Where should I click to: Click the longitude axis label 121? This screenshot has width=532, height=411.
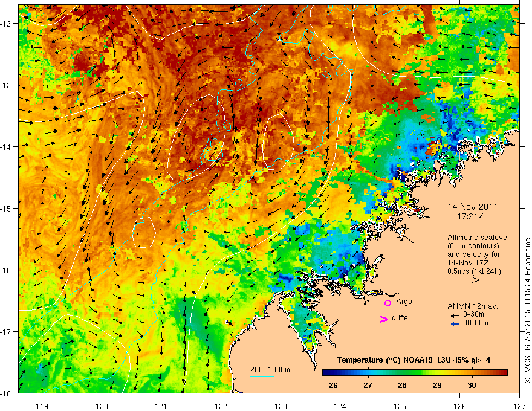tap(161, 406)
